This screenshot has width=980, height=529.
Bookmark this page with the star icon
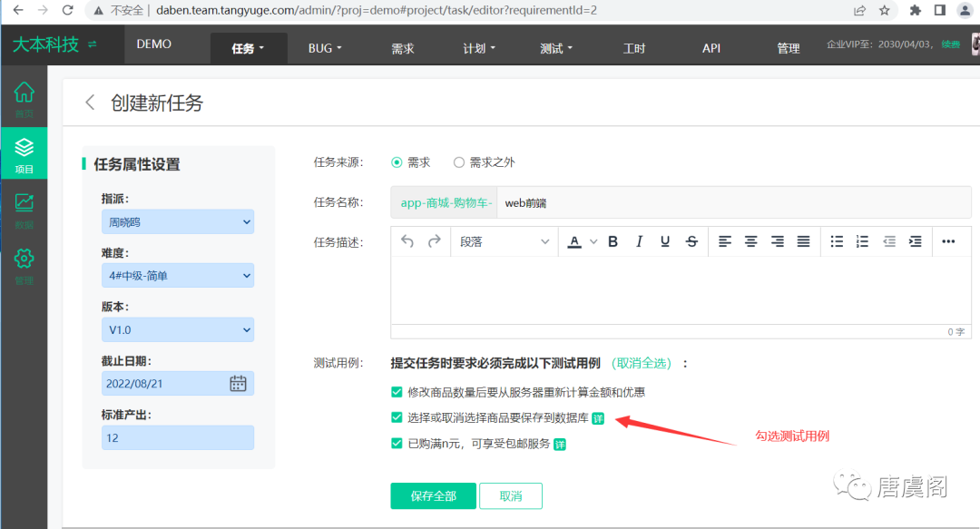tap(885, 10)
